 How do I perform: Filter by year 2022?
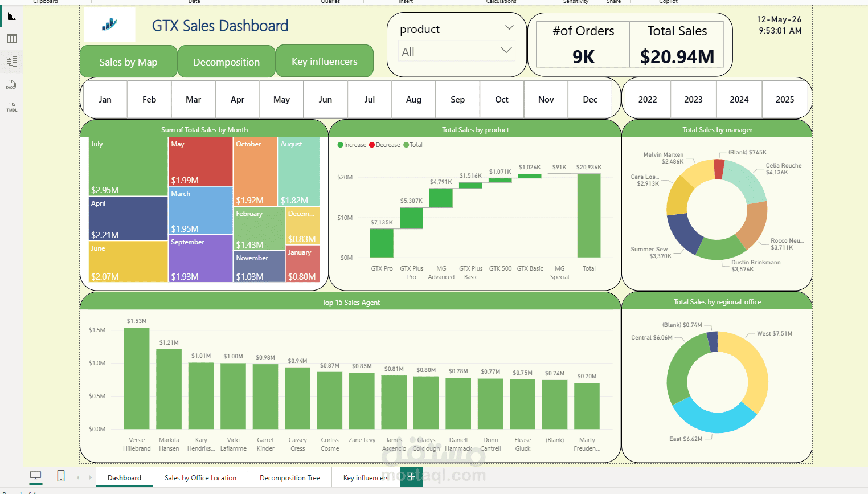[x=648, y=99]
